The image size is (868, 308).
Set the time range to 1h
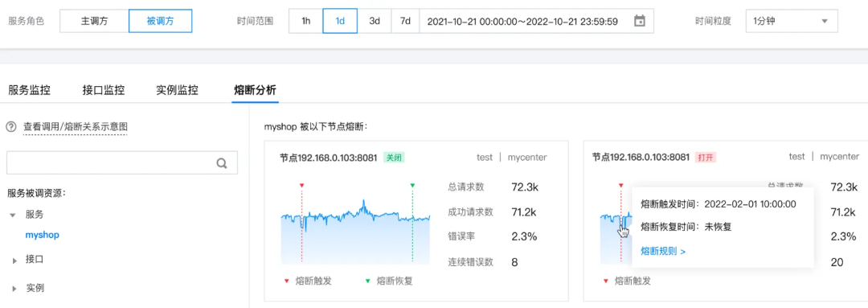[x=306, y=22]
